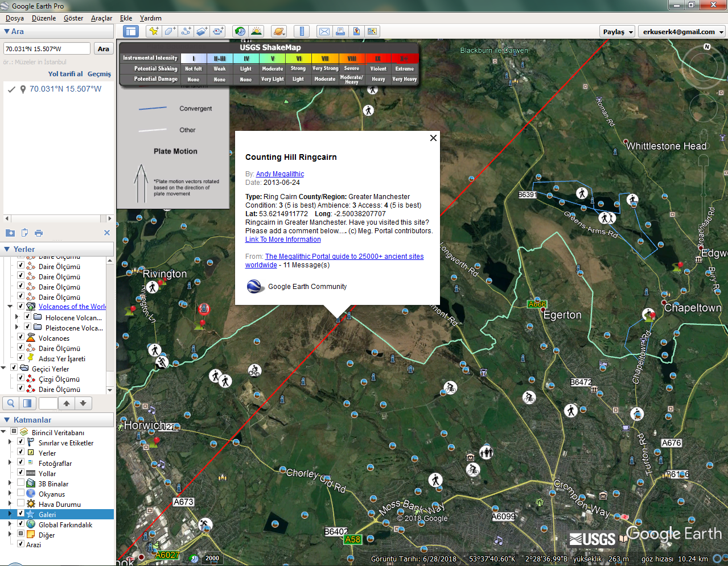The width and height of the screenshot is (728, 566).
Task: Click the printer icon below search results
Action: [x=39, y=233]
